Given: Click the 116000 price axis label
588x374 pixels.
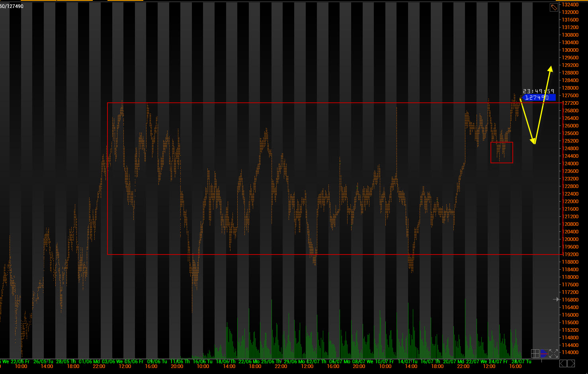Looking at the screenshot, I should [x=570, y=315].
